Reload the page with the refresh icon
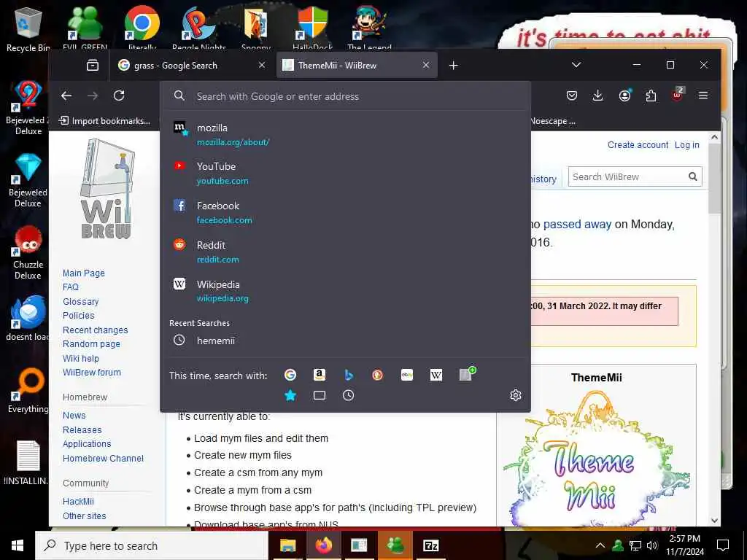Viewport: 747px width, 560px height. [x=119, y=96]
